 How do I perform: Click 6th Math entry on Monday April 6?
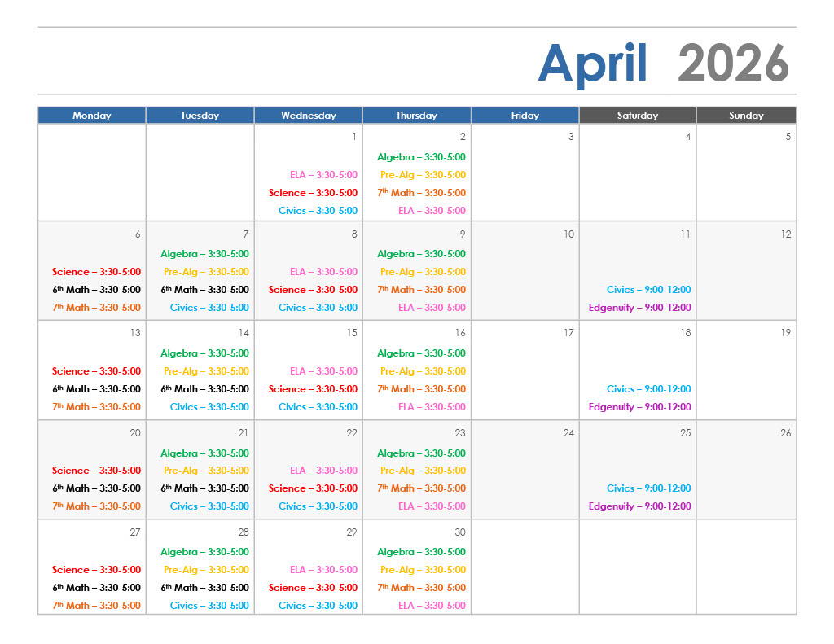96,290
